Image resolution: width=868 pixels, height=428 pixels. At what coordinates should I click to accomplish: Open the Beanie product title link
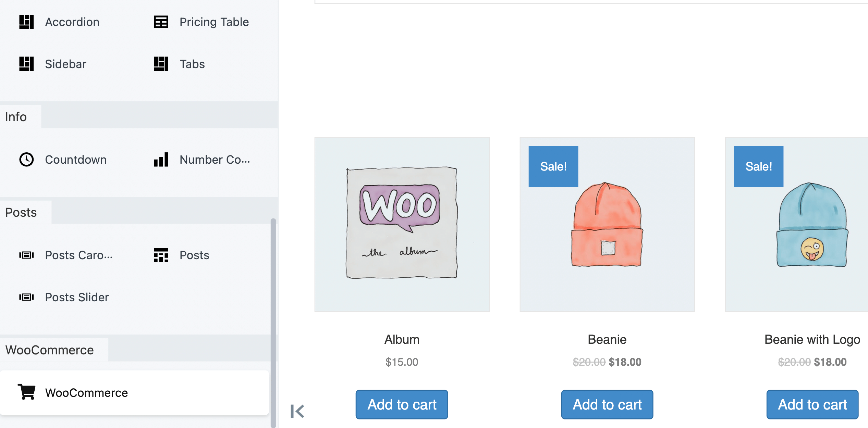point(607,339)
